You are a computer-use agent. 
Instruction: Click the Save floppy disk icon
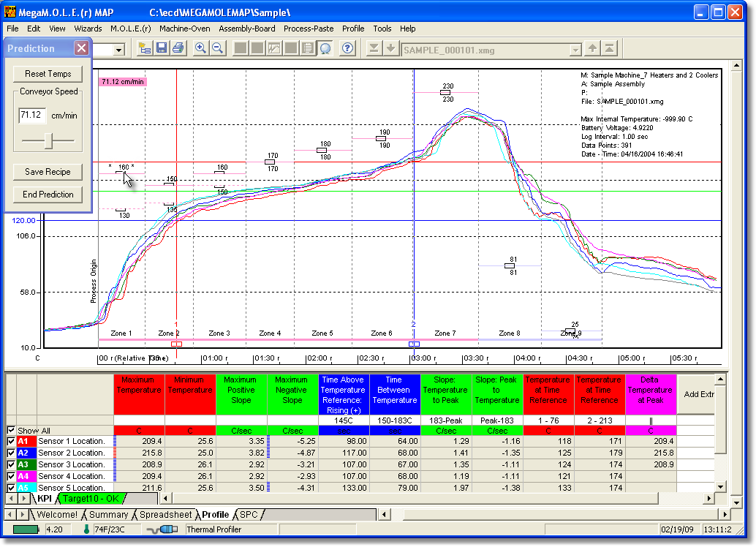coord(162,48)
